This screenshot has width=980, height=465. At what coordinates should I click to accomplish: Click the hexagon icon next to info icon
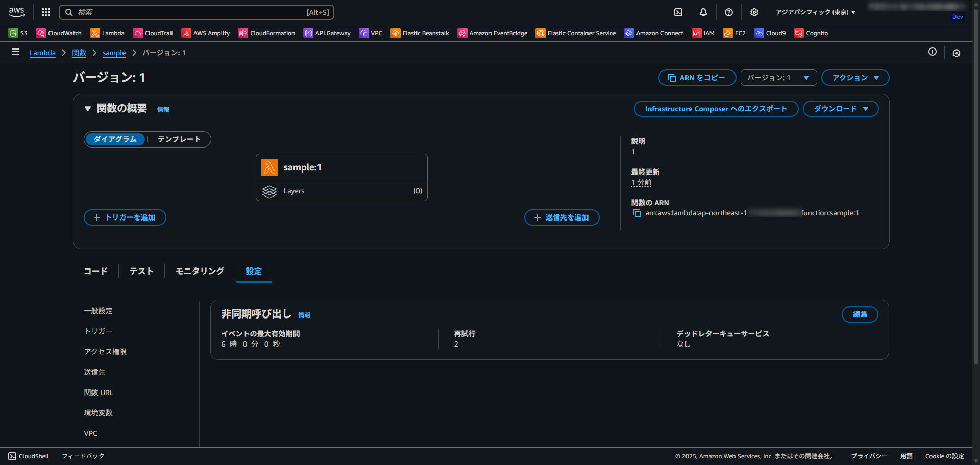pos(957,53)
